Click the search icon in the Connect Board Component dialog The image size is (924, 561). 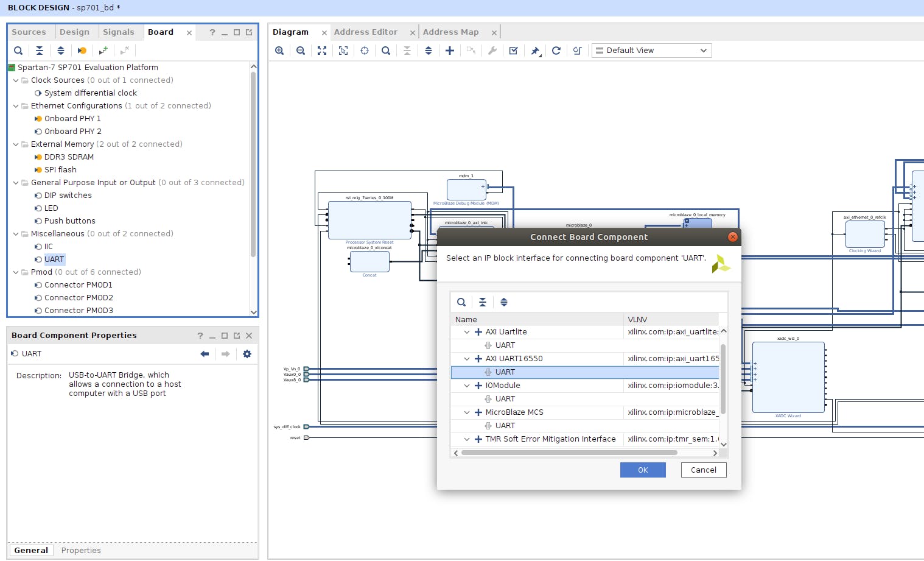(461, 302)
